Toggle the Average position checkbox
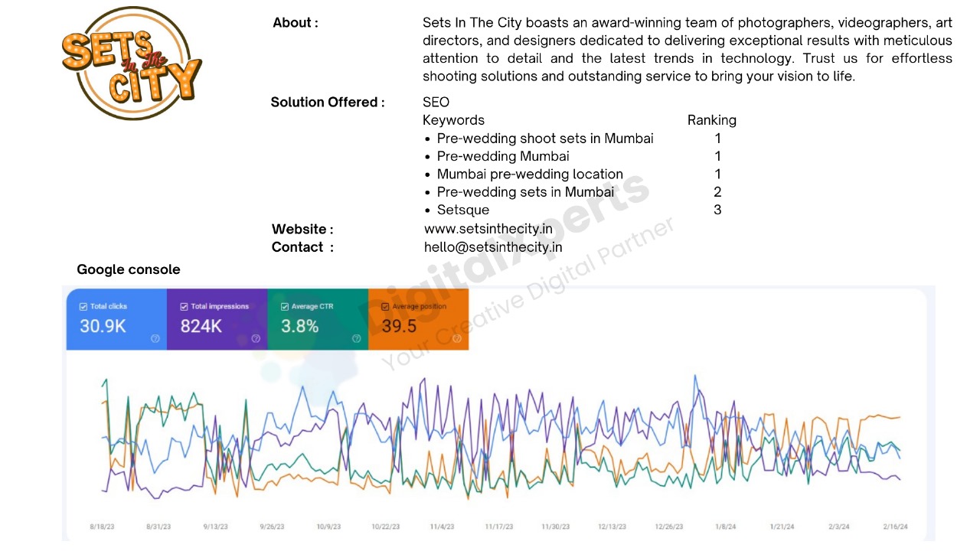The width and height of the screenshot is (980, 551). coord(385,307)
